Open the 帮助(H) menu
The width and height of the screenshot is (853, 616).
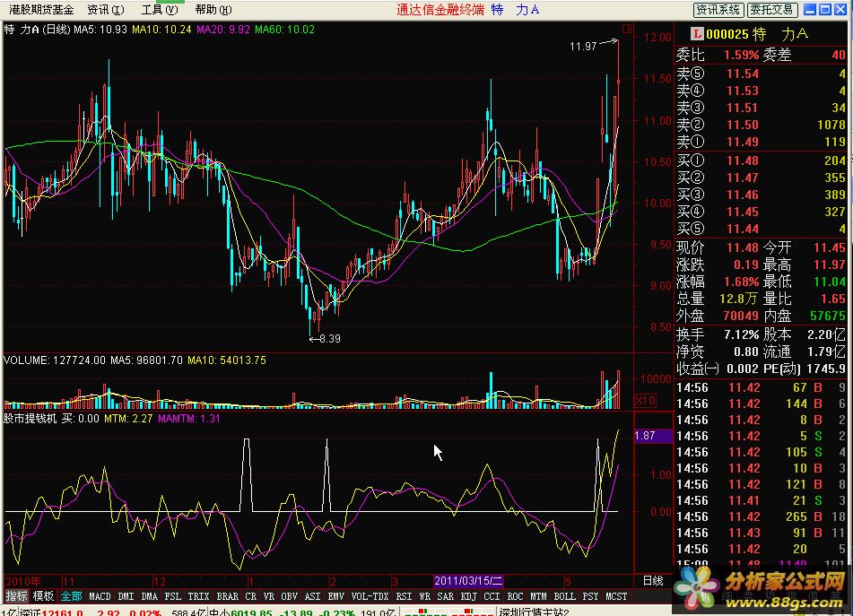pos(213,9)
